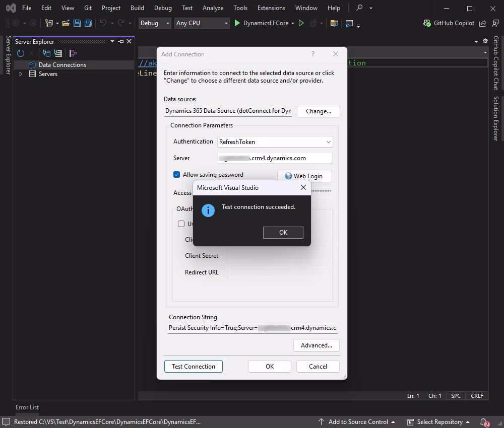Open the Window menu
This screenshot has width=504, height=428.
click(306, 8)
